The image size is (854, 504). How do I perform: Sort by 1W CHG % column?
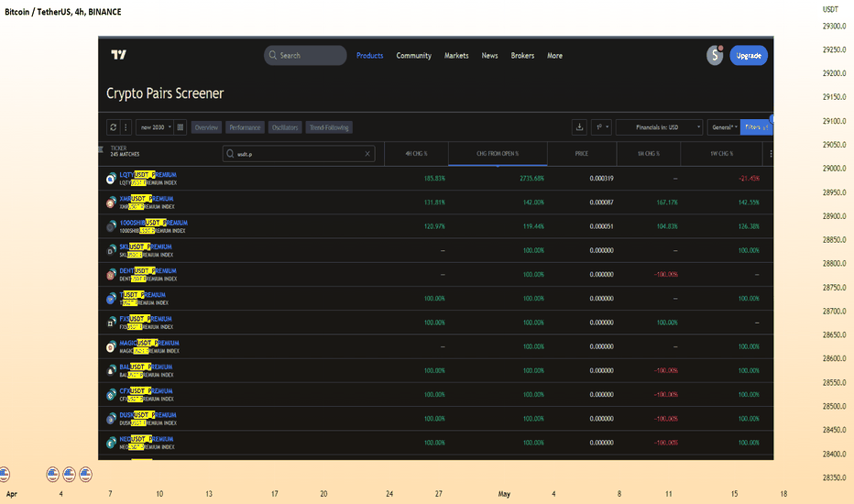pos(721,154)
